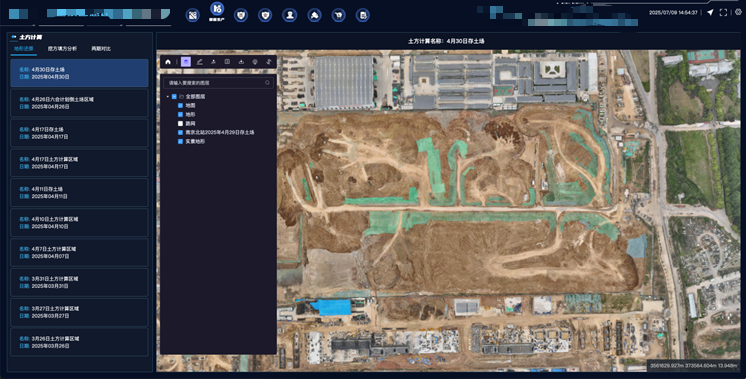
Task: Click the title 土方计算名称：4月30日存土场
Action: (446, 41)
